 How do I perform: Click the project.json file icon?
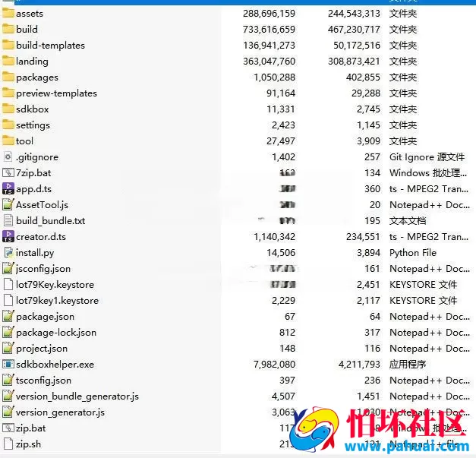[x=8, y=348]
